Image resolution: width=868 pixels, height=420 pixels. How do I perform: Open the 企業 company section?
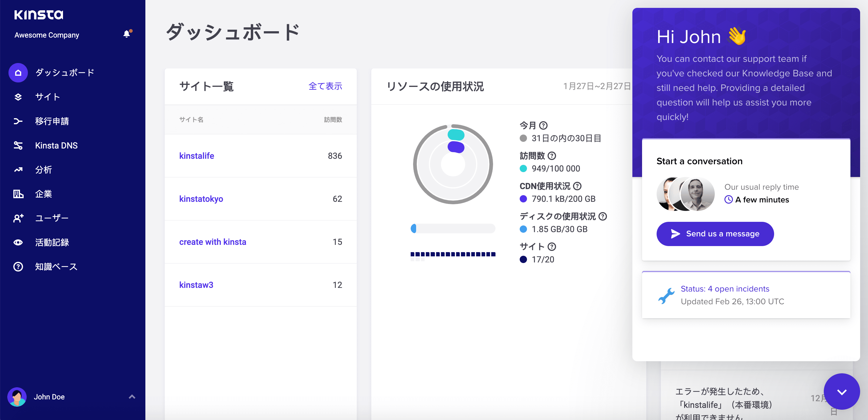[18, 194]
